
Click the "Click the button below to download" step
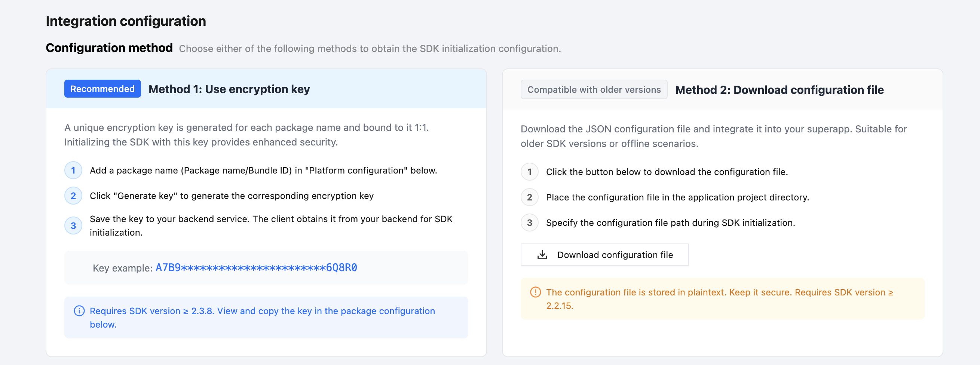(x=667, y=172)
